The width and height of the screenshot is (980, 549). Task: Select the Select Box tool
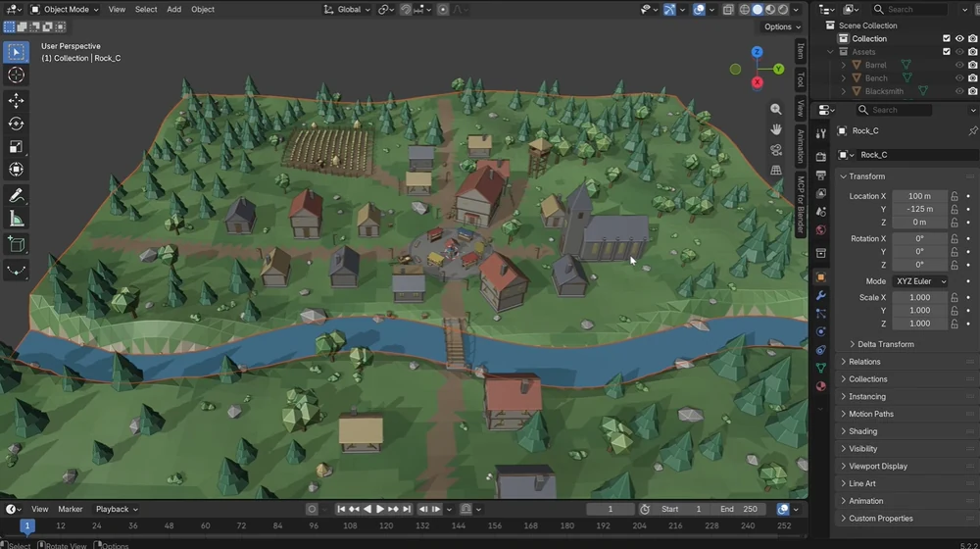tap(17, 52)
